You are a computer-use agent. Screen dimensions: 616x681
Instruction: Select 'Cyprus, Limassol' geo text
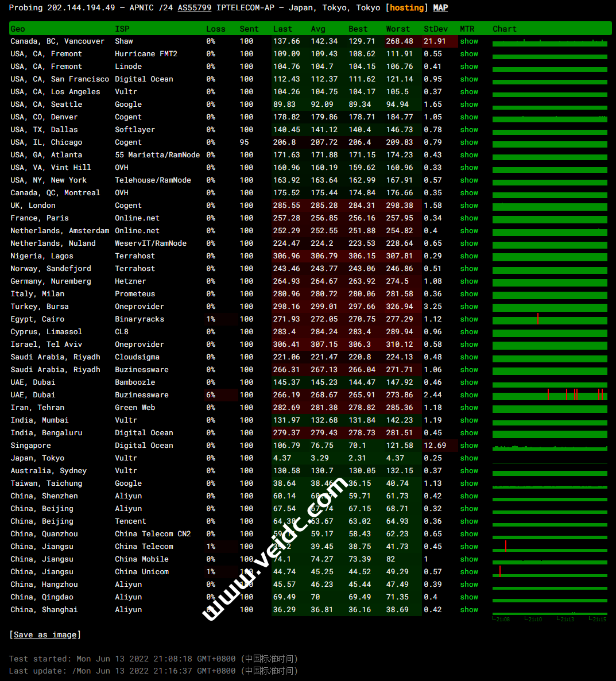(x=46, y=332)
